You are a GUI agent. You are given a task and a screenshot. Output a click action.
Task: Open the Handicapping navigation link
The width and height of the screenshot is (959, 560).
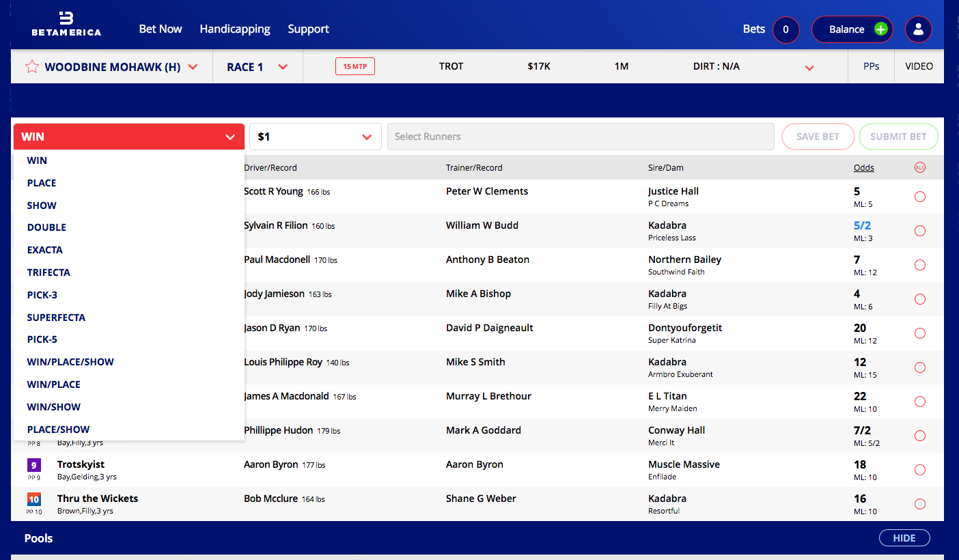coord(235,29)
